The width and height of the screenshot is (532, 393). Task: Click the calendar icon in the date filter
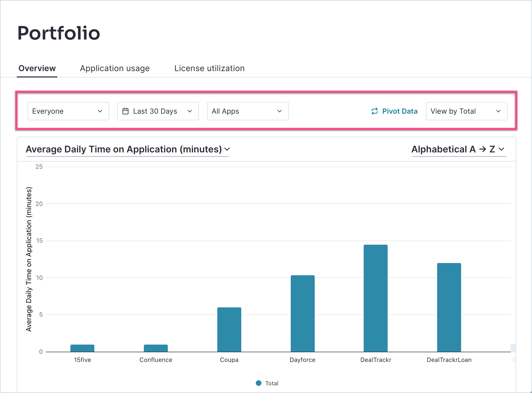[x=125, y=111]
